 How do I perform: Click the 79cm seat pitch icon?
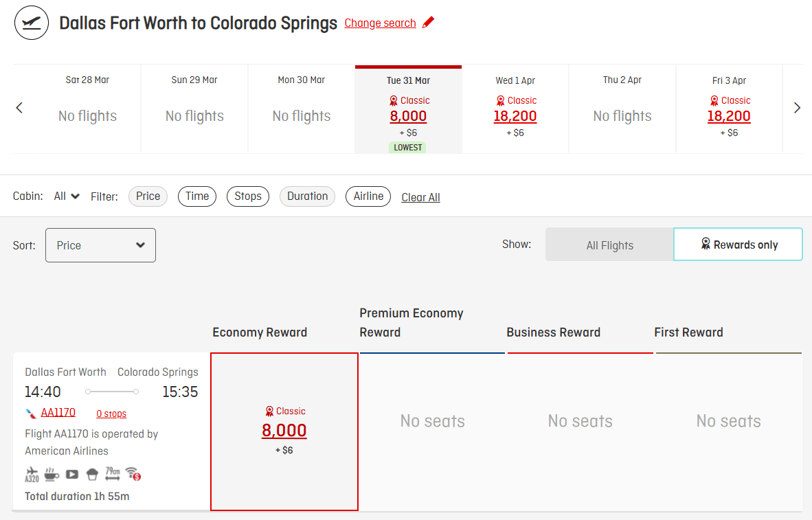pyautogui.click(x=113, y=474)
